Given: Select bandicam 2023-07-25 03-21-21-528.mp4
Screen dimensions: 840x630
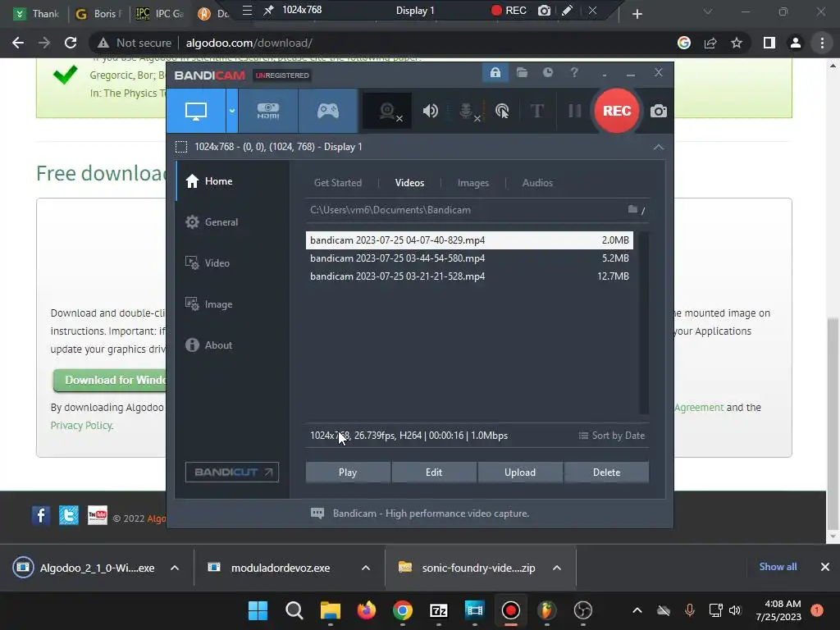Looking at the screenshot, I should [x=469, y=276].
